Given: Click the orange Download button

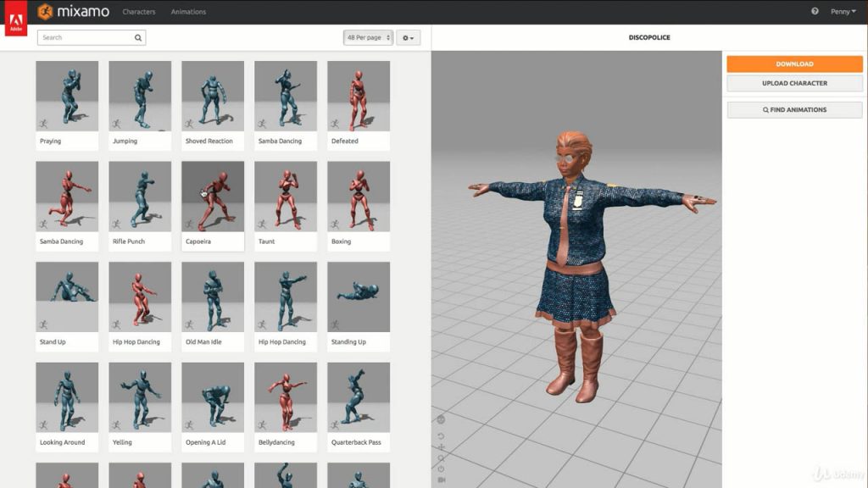Looking at the screenshot, I should pyautogui.click(x=794, y=64).
